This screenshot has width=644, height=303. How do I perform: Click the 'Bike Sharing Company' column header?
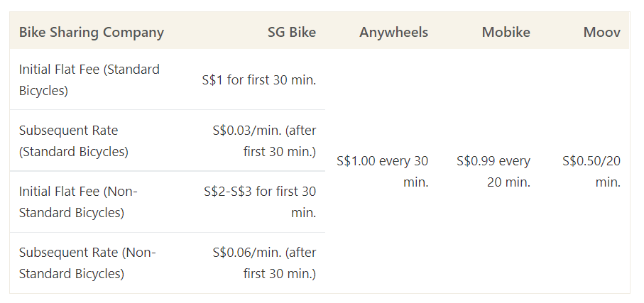(x=91, y=32)
